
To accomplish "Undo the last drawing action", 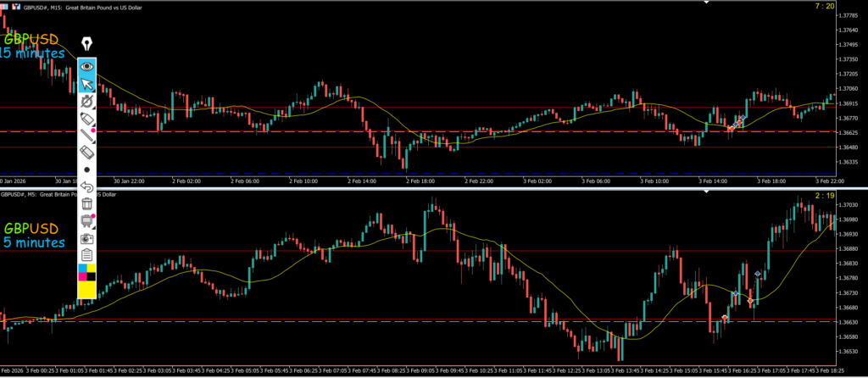I will [86, 186].
